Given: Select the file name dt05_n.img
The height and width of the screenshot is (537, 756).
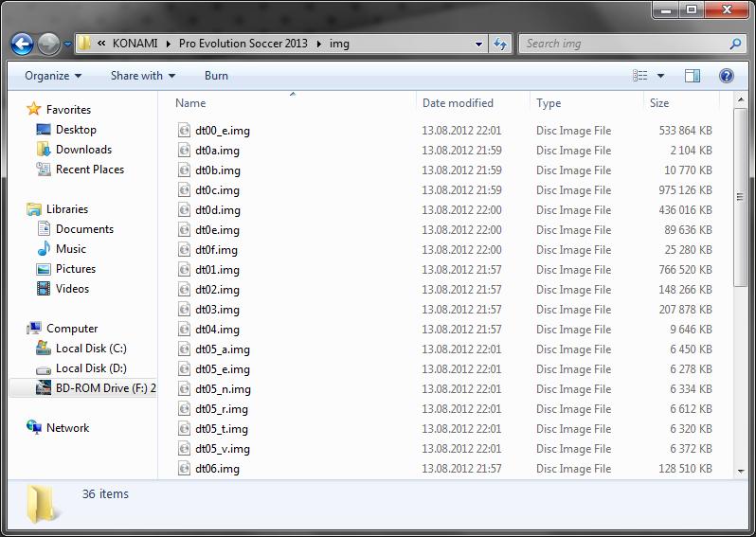Looking at the screenshot, I should coord(223,389).
